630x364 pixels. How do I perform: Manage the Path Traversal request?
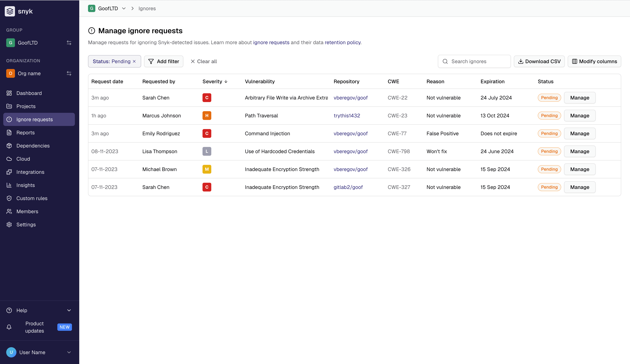(580, 116)
